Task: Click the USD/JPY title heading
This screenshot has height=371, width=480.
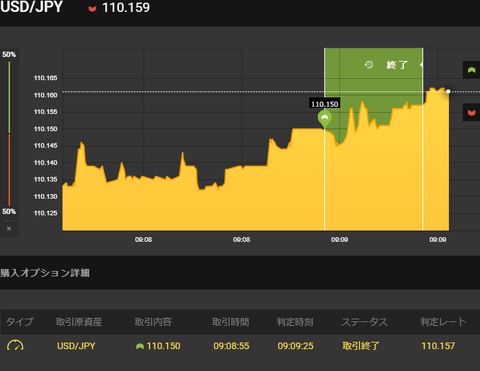Action: pos(32,7)
